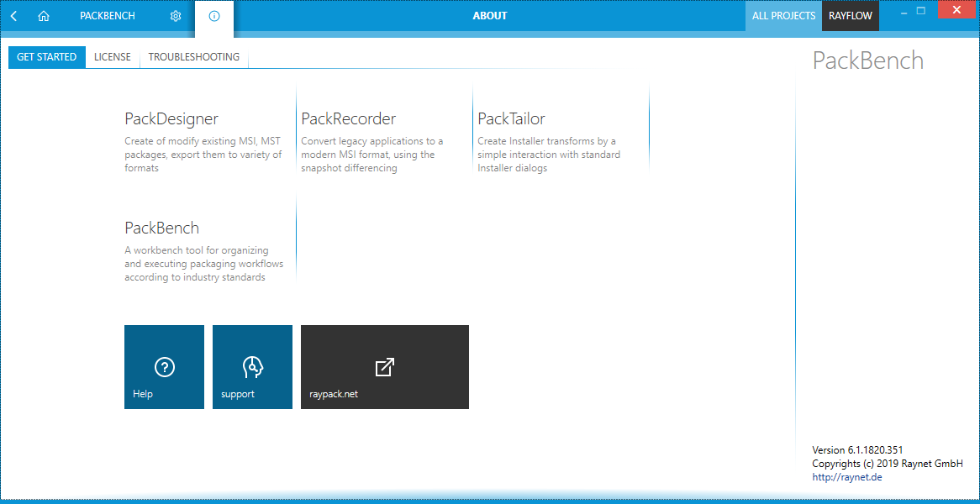This screenshot has width=980, height=504.
Task: Open the support headset tile
Action: (252, 367)
